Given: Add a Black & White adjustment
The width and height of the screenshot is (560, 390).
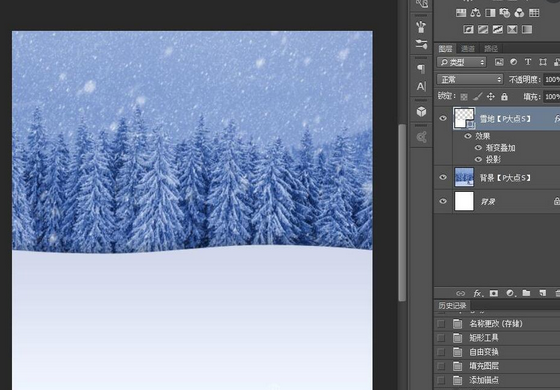Looking at the screenshot, I should [x=490, y=13].
